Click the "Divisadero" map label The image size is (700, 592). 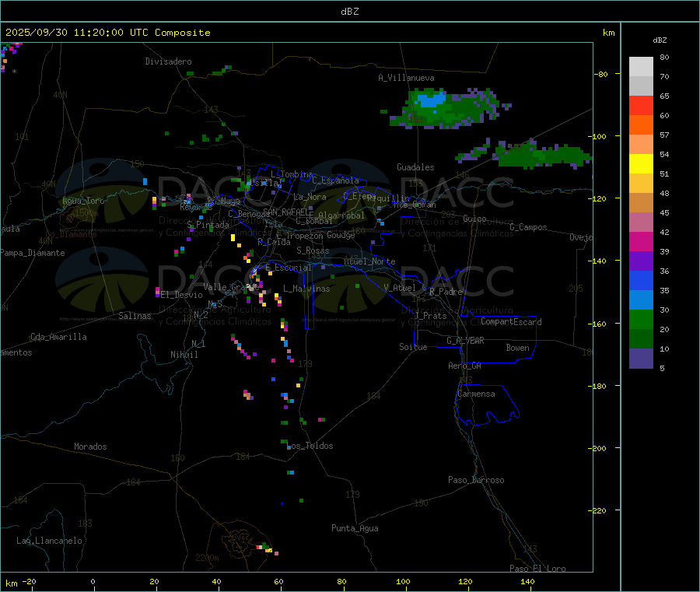pyautogui.click(x=168, y=61)
